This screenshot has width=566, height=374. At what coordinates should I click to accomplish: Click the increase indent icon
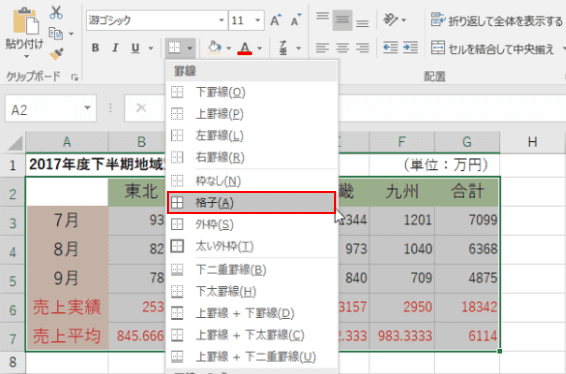coord(410,48)
